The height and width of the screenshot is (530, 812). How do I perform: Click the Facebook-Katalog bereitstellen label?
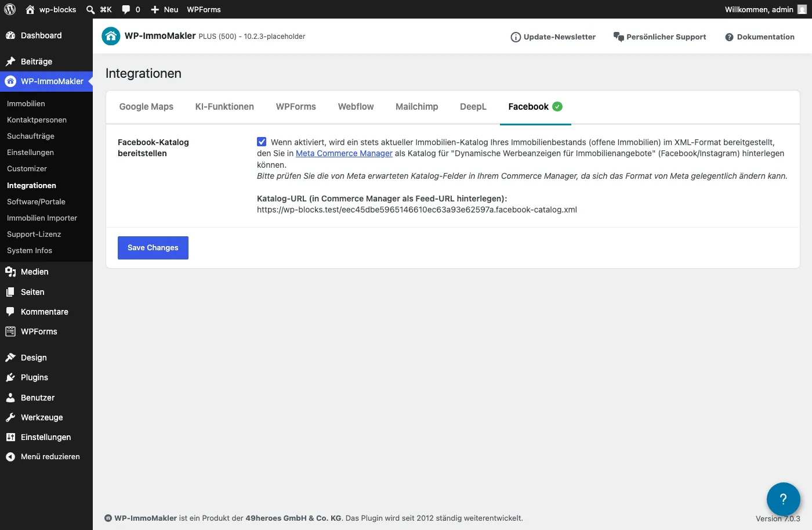[153, 147]
